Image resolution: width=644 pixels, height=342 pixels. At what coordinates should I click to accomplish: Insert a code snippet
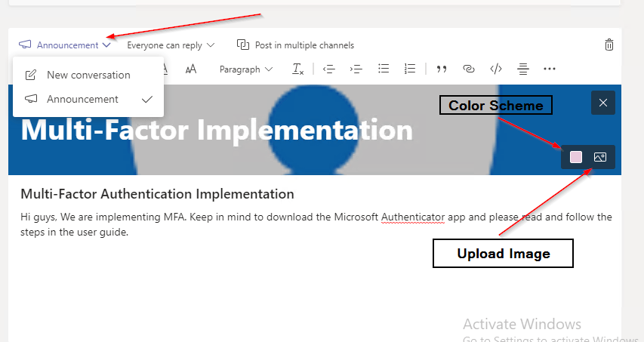pos(496,69)
